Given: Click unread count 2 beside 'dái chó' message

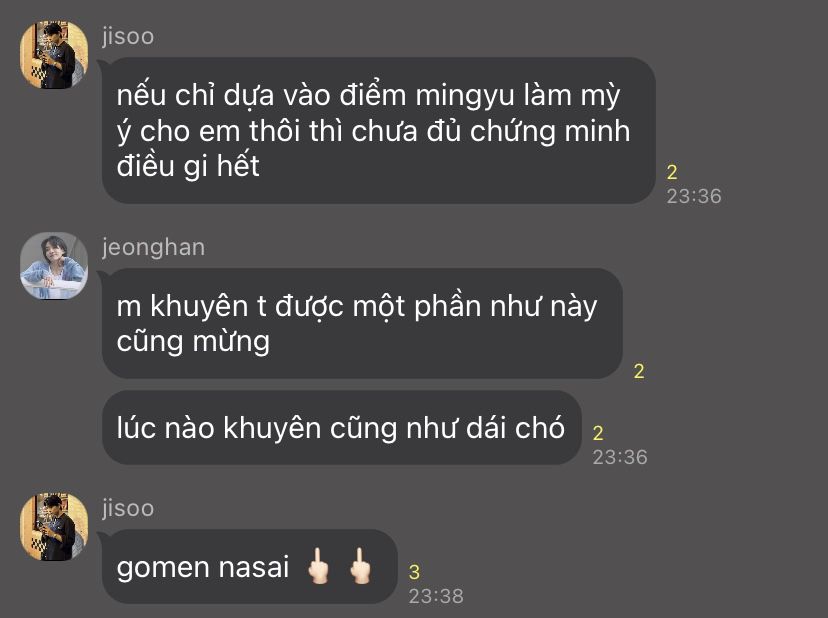Looking at the screenshot, I should coord(598,433).
